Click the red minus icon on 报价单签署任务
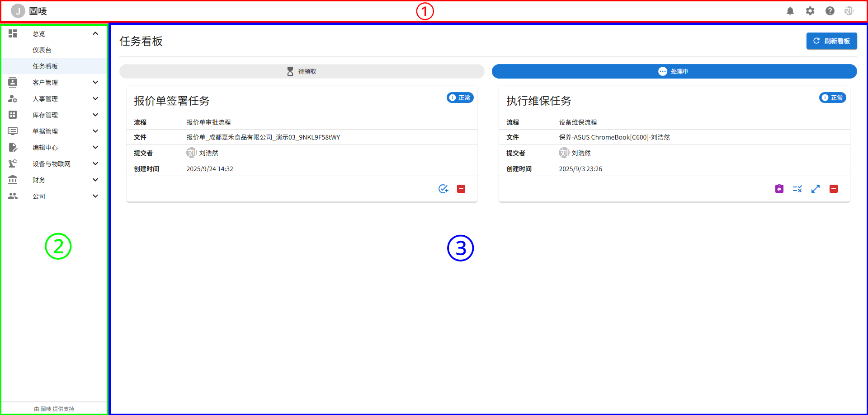Viewport: 868px width, 415px height. click(x=461, y=189)
